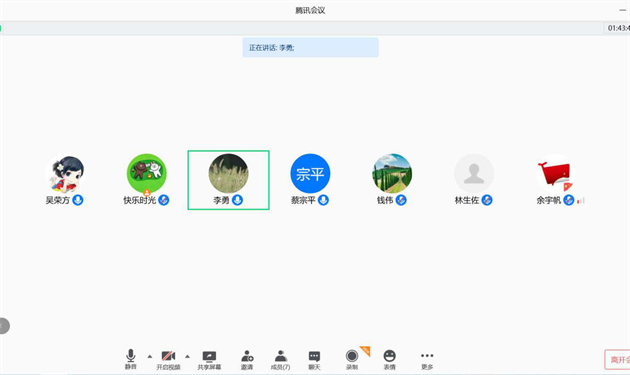Start recording with 录制 icon

(x=352, y=359)
